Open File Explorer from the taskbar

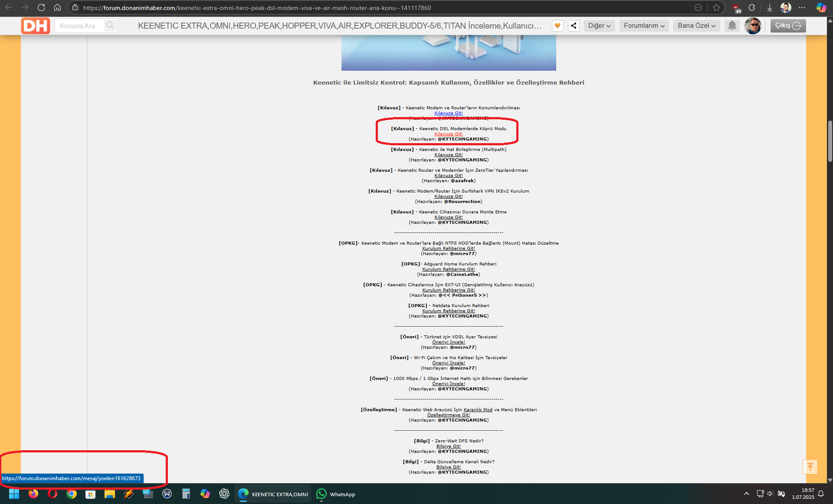[110, 494]
